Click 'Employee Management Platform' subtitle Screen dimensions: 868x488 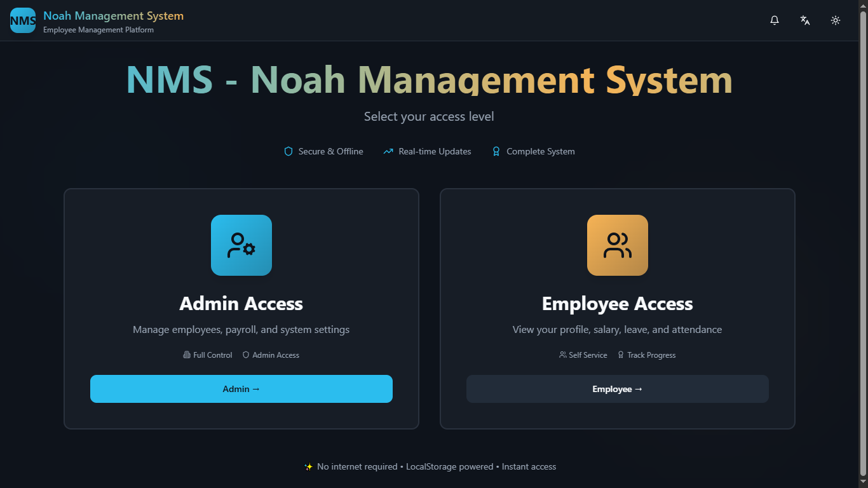tap(98, 30)
